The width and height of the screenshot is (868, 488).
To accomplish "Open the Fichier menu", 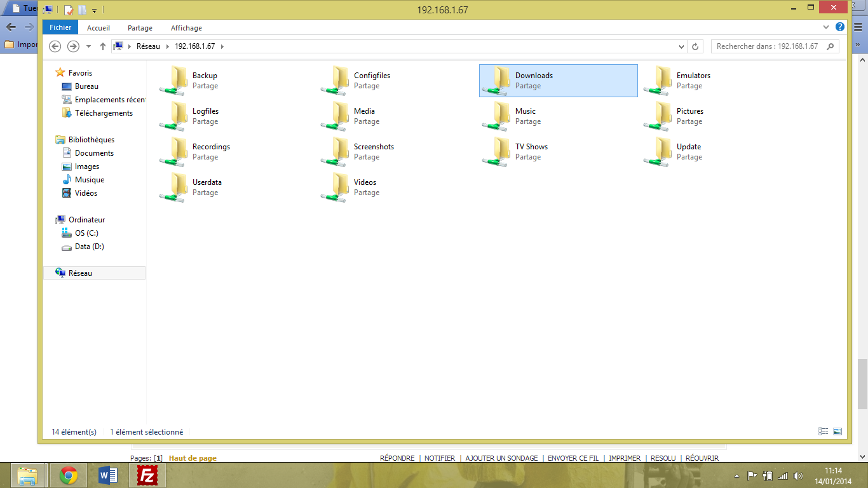I will tap(60, 27).
